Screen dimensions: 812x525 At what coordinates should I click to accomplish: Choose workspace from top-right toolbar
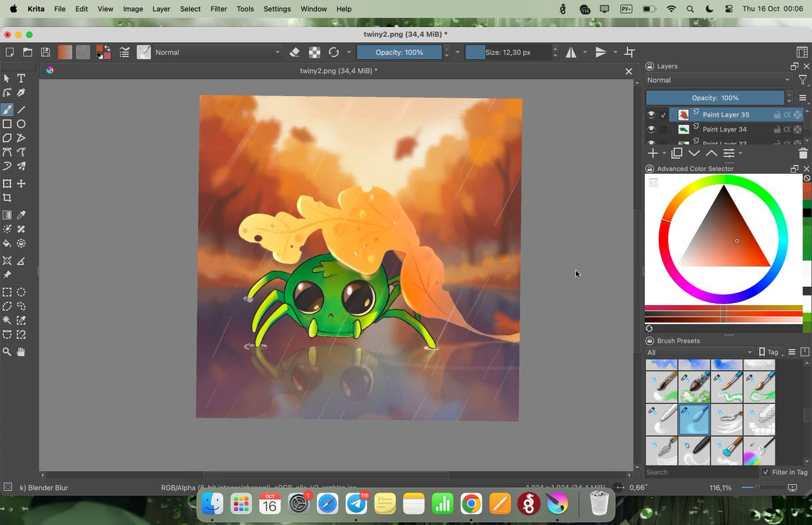pyautogui.click(x=803, y=52)
